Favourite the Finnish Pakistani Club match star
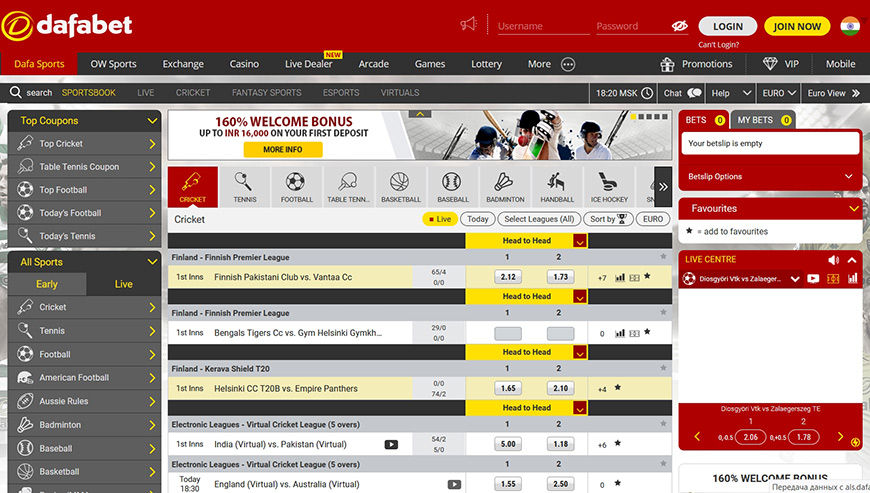This screenshot has width=870, height=493. pyautogui.click(x=647, y=276)
